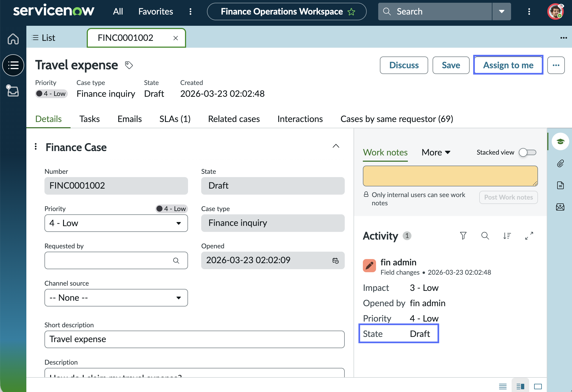Click the Post Work notes button
Screen dimensions: 572x392
(509, 197)
